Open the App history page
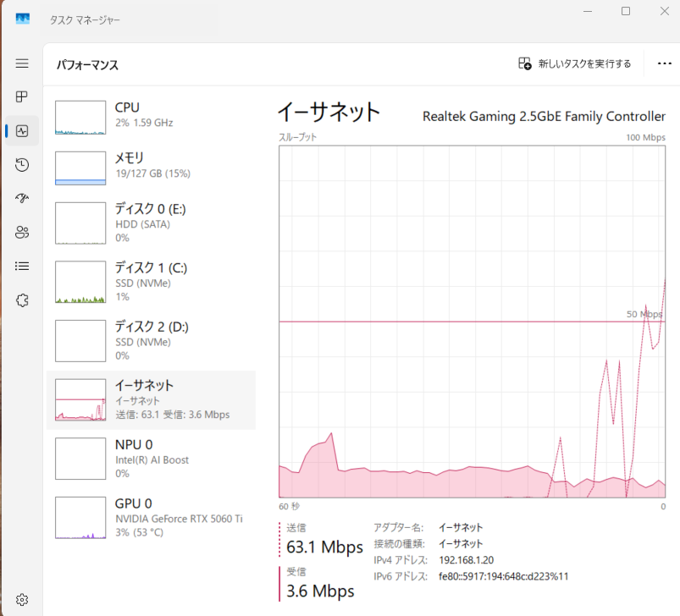This screenshot has width=680, height=616. [21, 164]
